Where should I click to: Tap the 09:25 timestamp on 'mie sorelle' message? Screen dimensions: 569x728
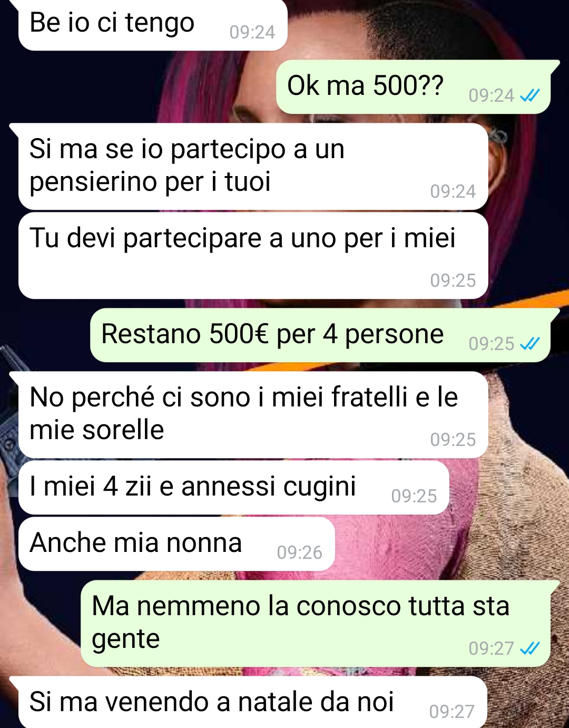(x=453, y=440)
